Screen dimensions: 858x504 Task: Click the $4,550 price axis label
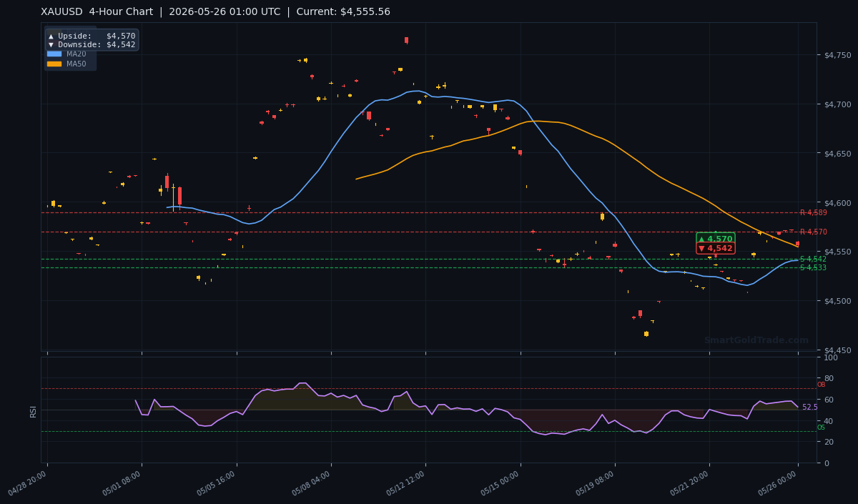click(838, 252)
